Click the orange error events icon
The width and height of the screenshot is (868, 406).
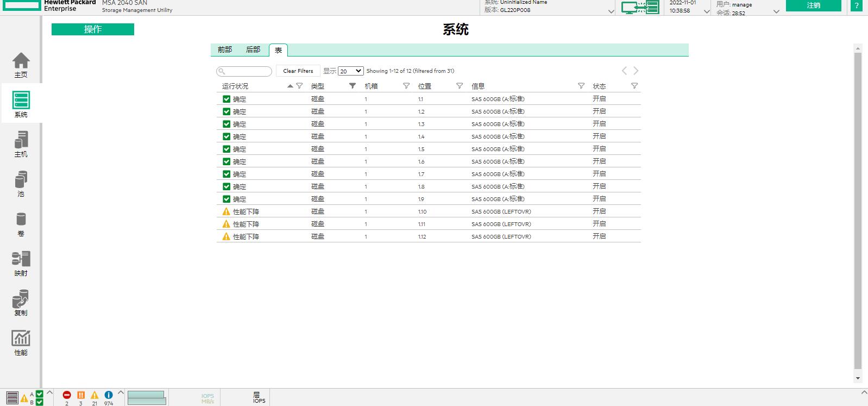(81, 395)
